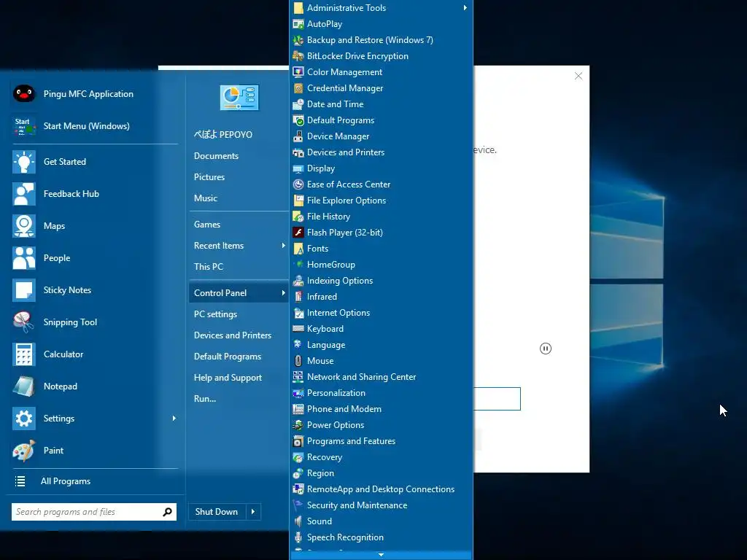Screen dimensions: 747x560
Task: Click the Keyboard icon
Action: (x=298, y=329)
